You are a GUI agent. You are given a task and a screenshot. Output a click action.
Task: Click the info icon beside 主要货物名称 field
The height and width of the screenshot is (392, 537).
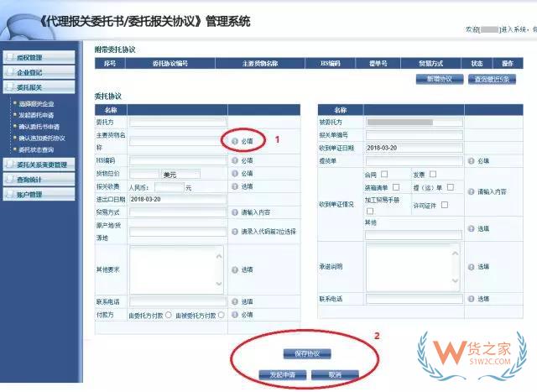(x=235, y=141)
